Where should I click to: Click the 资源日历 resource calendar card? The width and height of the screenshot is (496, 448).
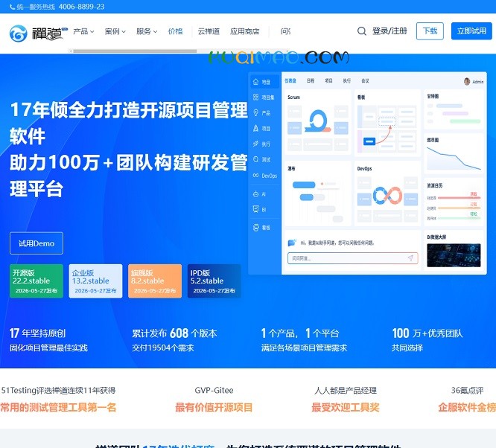(x=454, y=202)
